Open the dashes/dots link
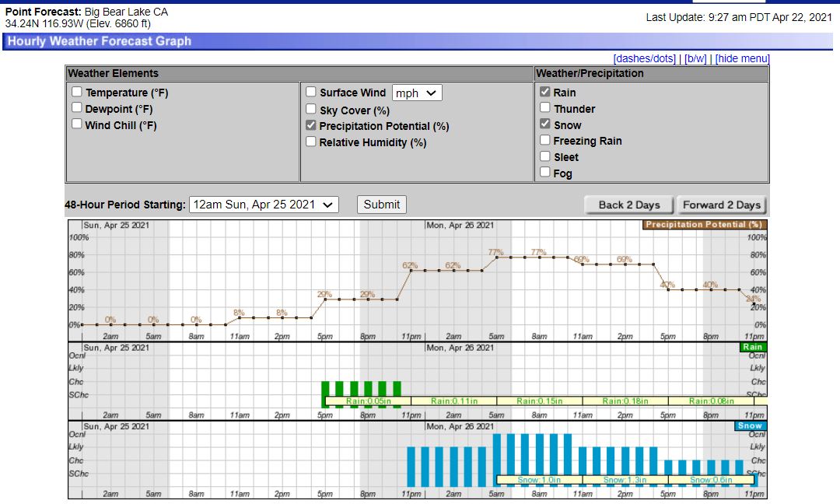Image resolution: width=840 pixels, height=504 pixels. click(644, 58)
